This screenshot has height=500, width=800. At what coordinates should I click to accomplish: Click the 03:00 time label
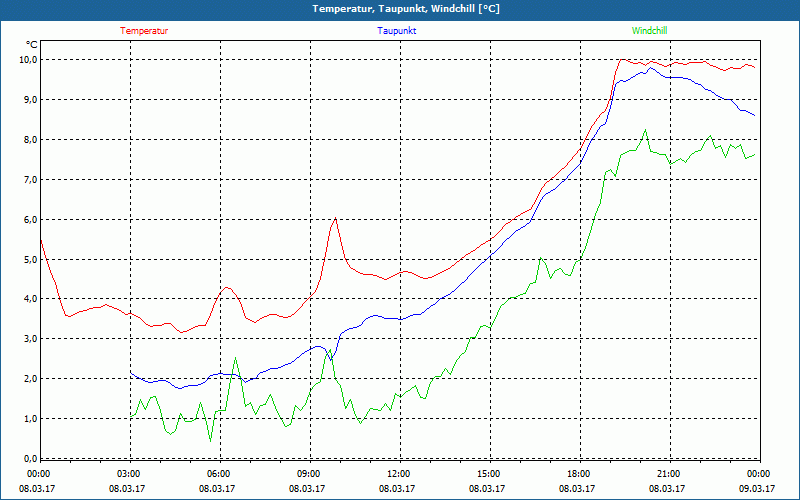[x=129, y=474]
